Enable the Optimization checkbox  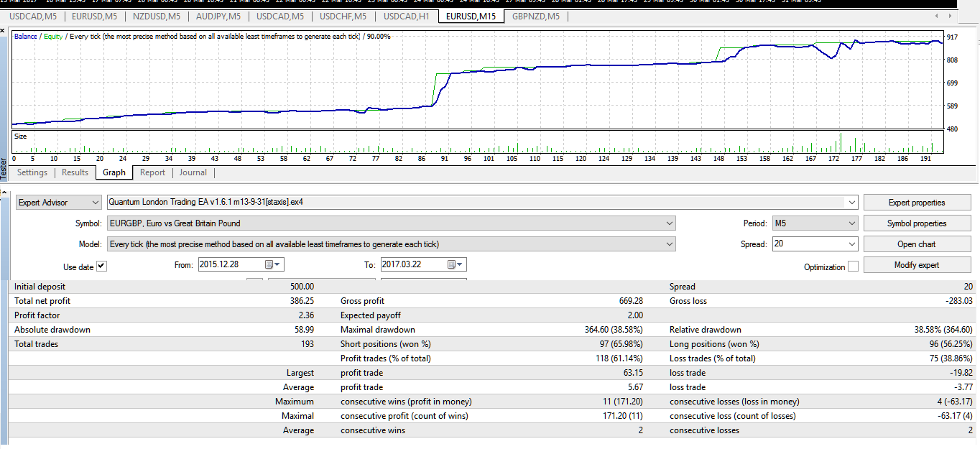click(853, 267)
